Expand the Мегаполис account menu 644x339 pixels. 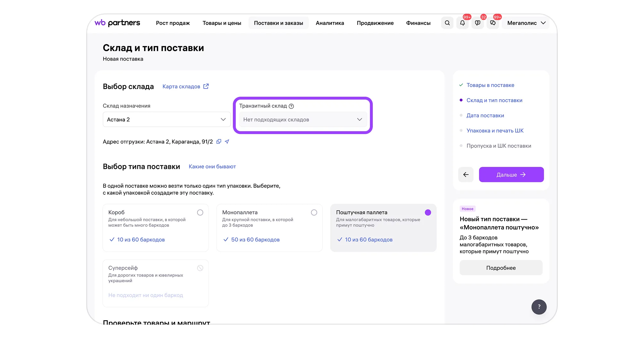526,23
